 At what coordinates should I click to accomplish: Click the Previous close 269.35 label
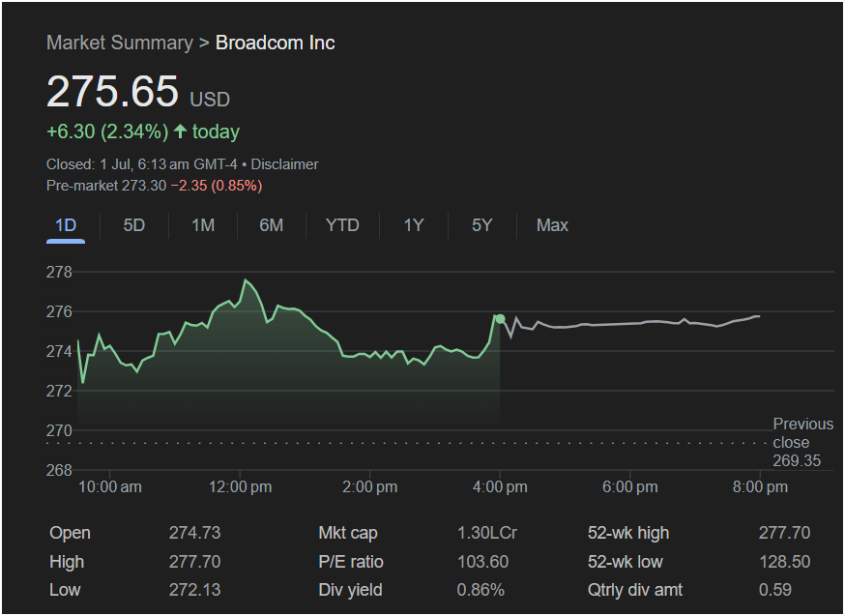pyautogui.click(x=803, y=443)
